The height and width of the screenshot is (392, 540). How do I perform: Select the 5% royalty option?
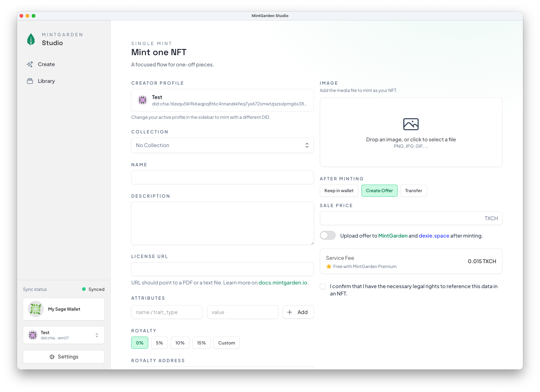[x=159, y=343]
